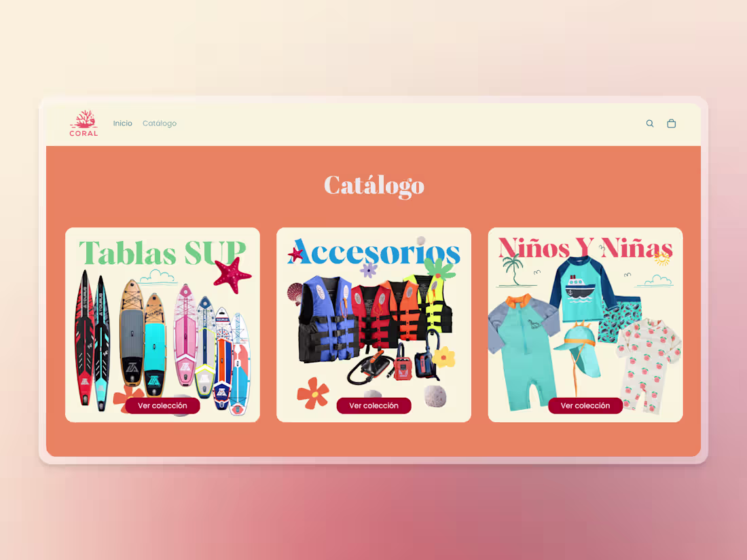Click the yellow flower sticker near life vests
This screenshot has width=747, height=560.
coord(443,357)
